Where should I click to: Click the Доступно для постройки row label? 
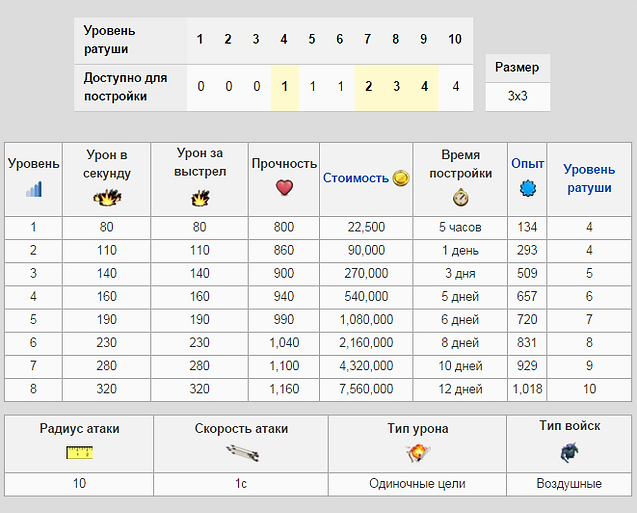tap(126, 87)
